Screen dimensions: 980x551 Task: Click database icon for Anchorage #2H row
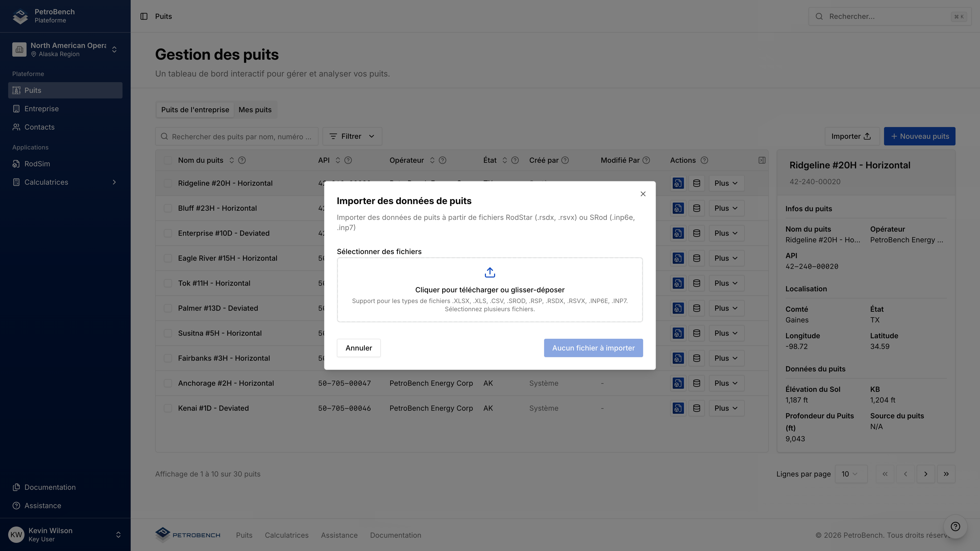pos(696,383)
